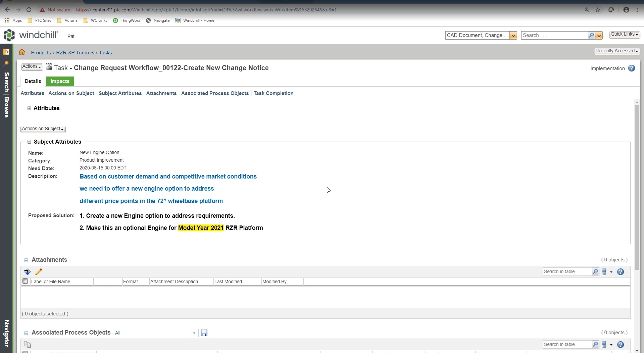Open Windchill - Home bookmark
644x353 pixels.
[195, 20]
